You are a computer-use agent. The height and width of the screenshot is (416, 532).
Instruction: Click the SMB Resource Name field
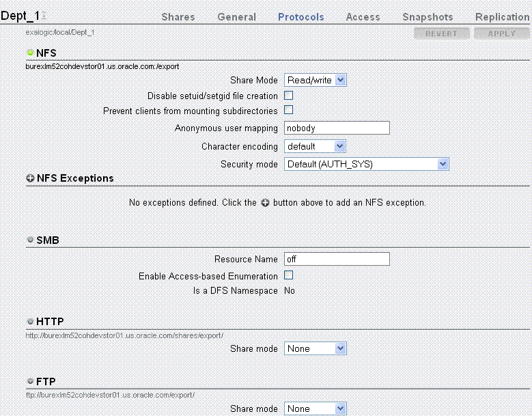click(x=337, y=260)
